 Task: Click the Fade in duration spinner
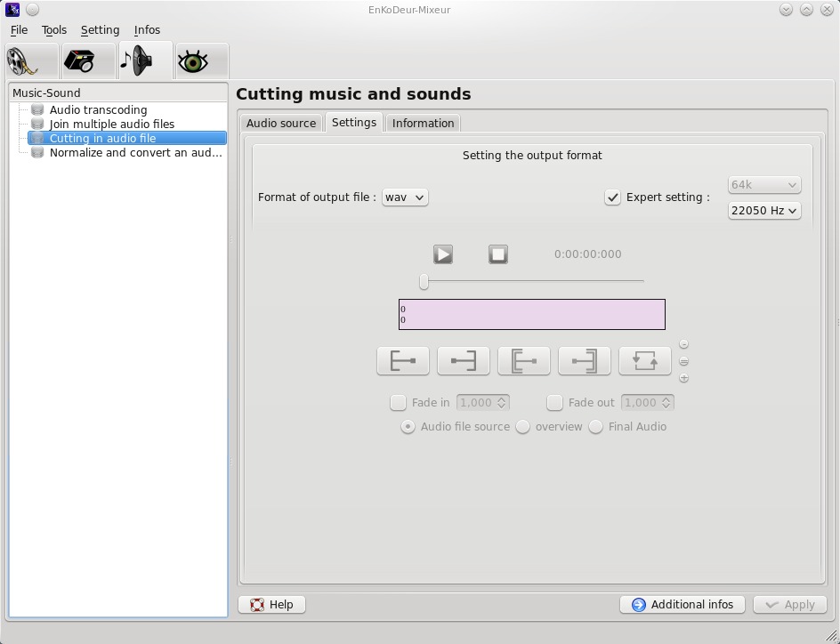(x=482, y=403)
